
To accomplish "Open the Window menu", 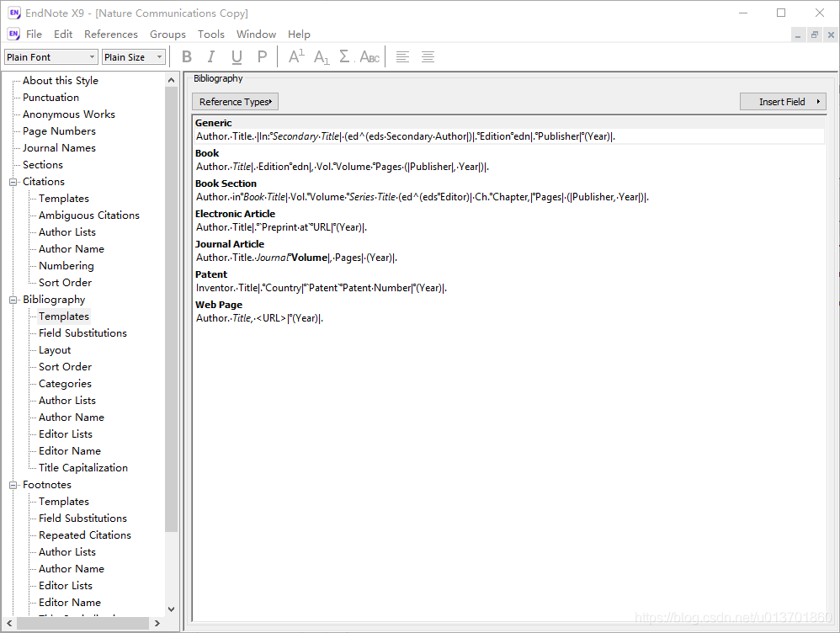I will click(x=256, y=34).
